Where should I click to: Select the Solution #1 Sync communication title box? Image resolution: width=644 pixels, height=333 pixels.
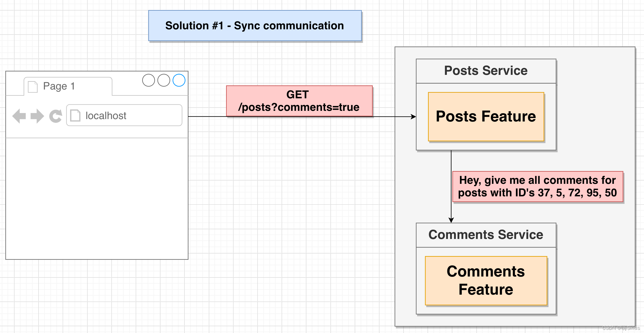point(255,26)
